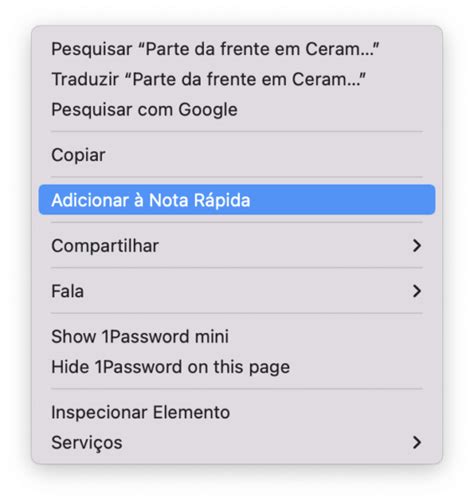Viewport: 474px width, 501px height.
Task: Copy the selection using Copiar
Action: click(x=237, y=155)
